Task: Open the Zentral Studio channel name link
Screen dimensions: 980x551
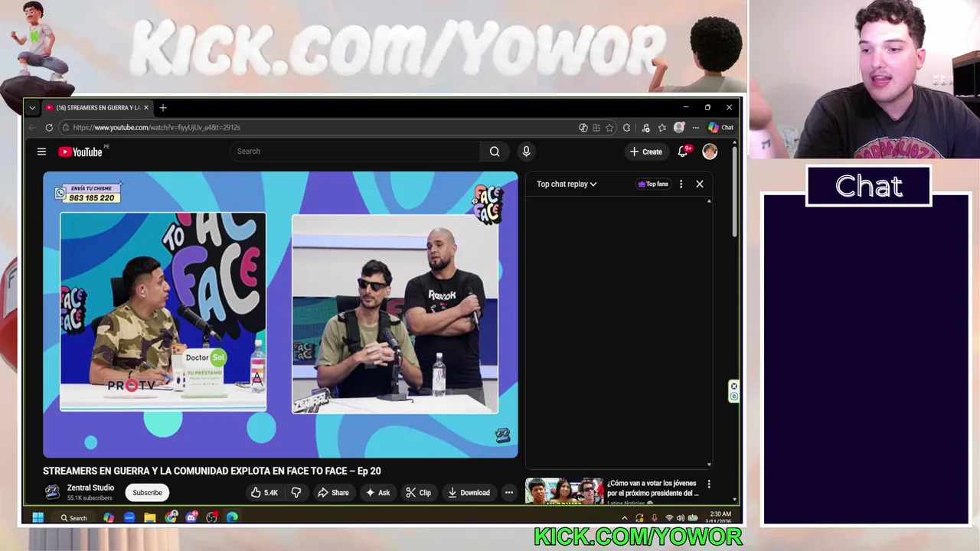Action: point(90,487)
